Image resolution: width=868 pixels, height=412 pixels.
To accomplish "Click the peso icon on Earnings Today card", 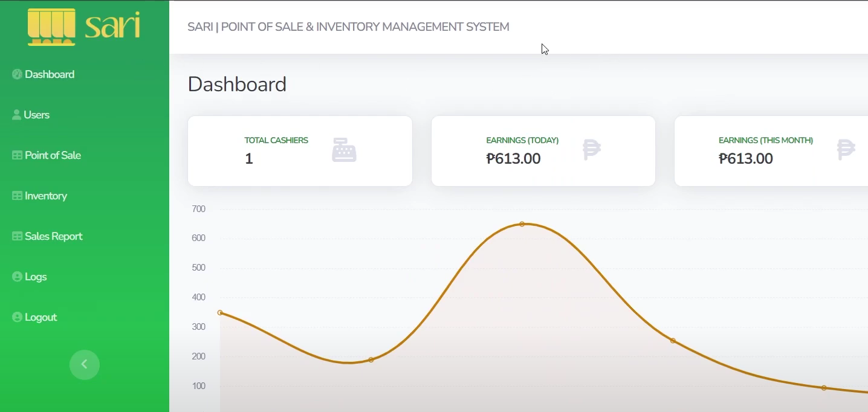I will (x=591, y=151).
